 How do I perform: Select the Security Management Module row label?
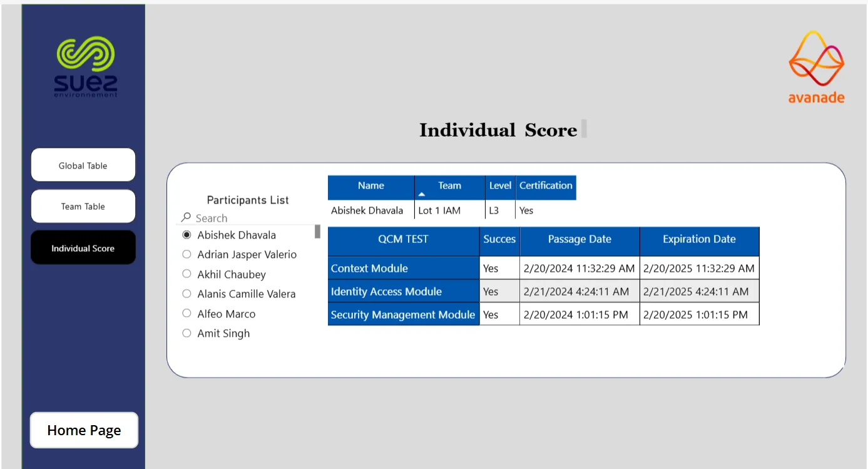403,314
